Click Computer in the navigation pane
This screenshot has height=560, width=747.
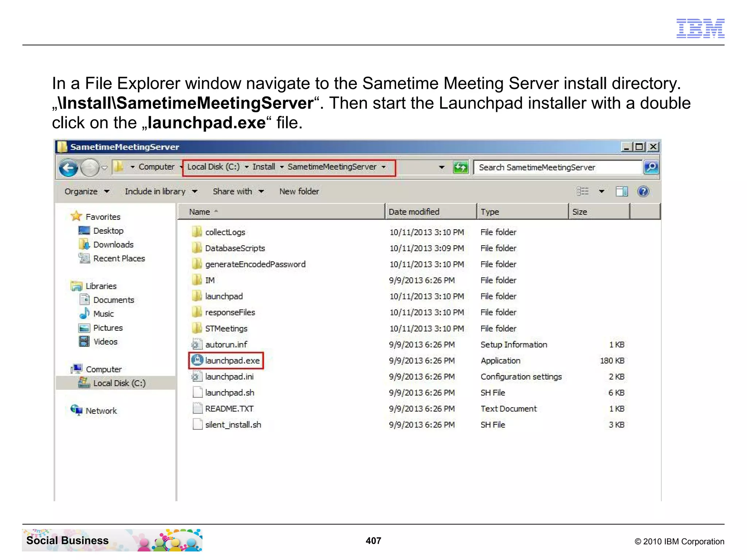103,369
